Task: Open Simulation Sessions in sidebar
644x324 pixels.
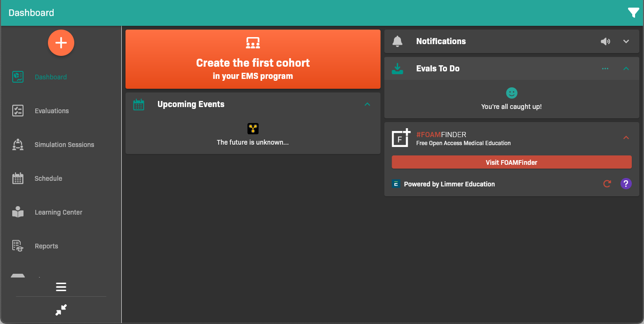Action: [x=64, y=145]
